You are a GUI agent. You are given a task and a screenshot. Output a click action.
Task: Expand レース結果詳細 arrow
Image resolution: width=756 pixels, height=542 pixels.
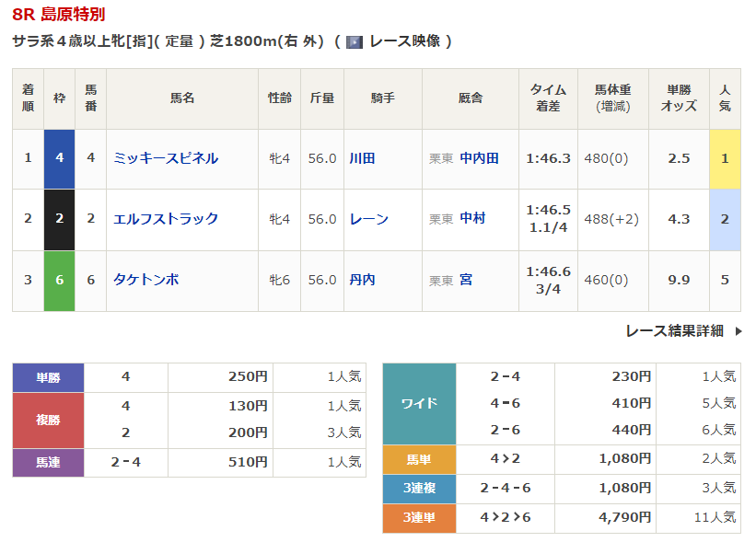tap(738, 331)
